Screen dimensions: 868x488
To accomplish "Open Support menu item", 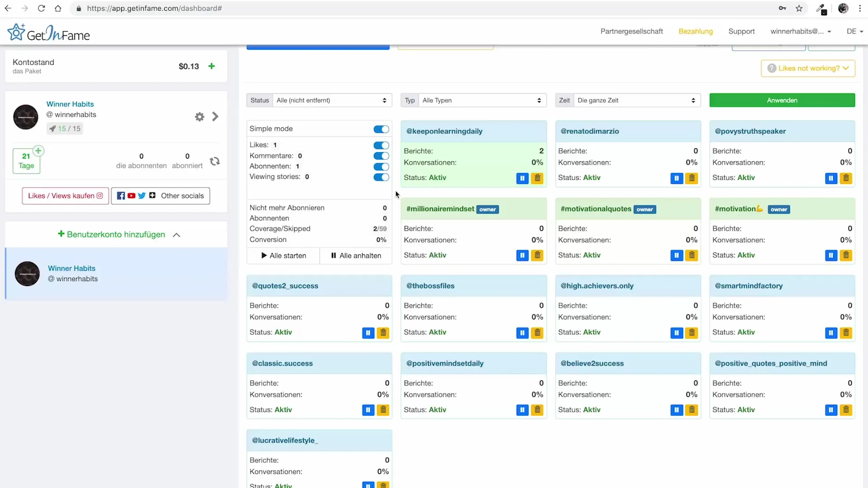I will tap(741, 31).
